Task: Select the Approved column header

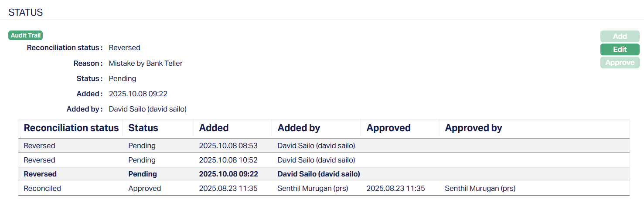Action: pos(388,128)
